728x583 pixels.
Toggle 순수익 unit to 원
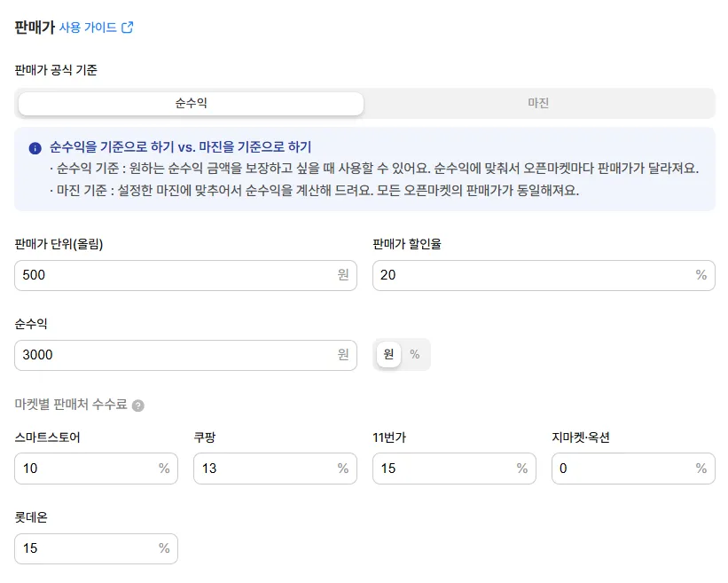tap(388, 354)
